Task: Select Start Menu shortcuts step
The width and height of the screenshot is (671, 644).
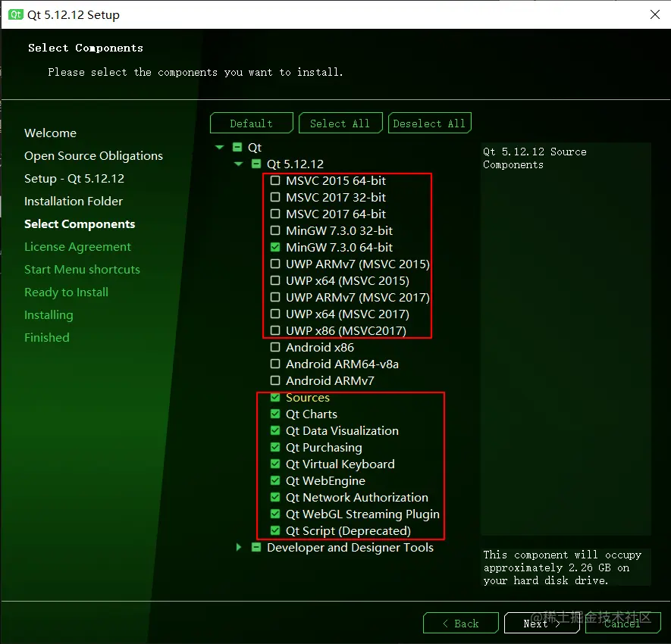Action: [82, 270]
